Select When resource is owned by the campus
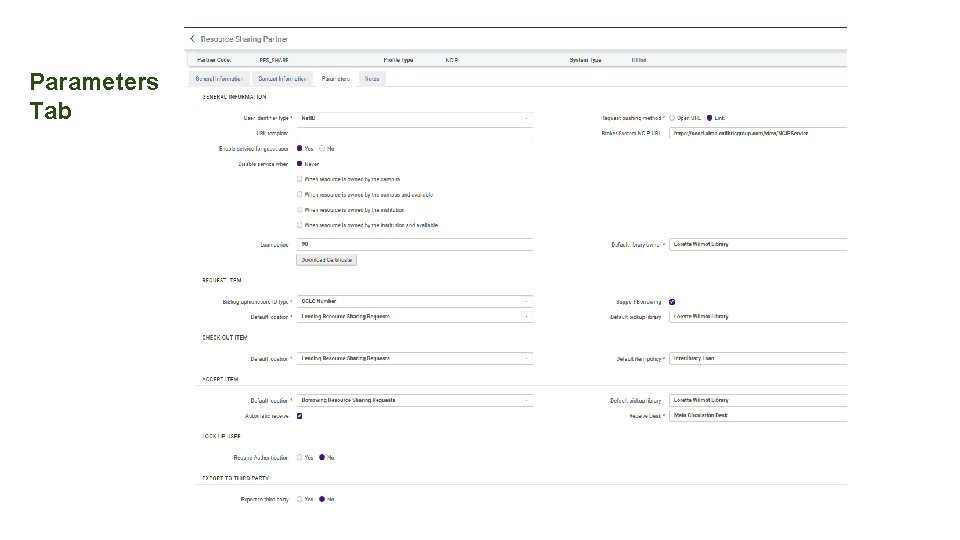 [299, 179]
